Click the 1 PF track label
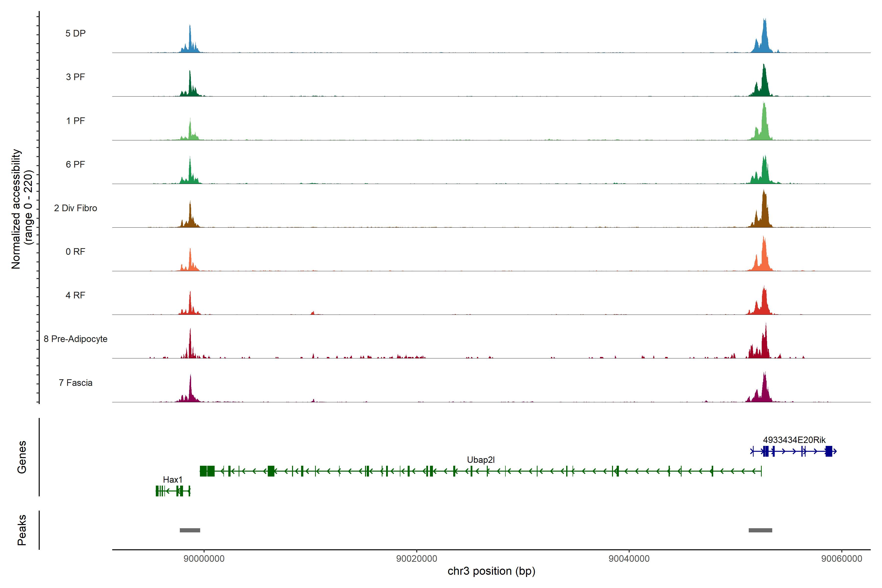The height and width of the screenshot is (588, 882). tap(75, 121)
